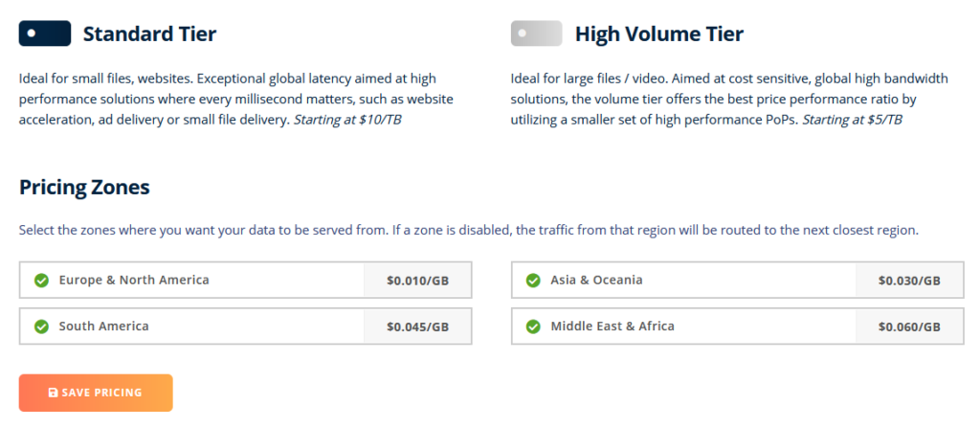Click the Asia & Oceania green check icon
Image resolution: width=980 pixels, height=428 pixels.
(x=533, y=281)
